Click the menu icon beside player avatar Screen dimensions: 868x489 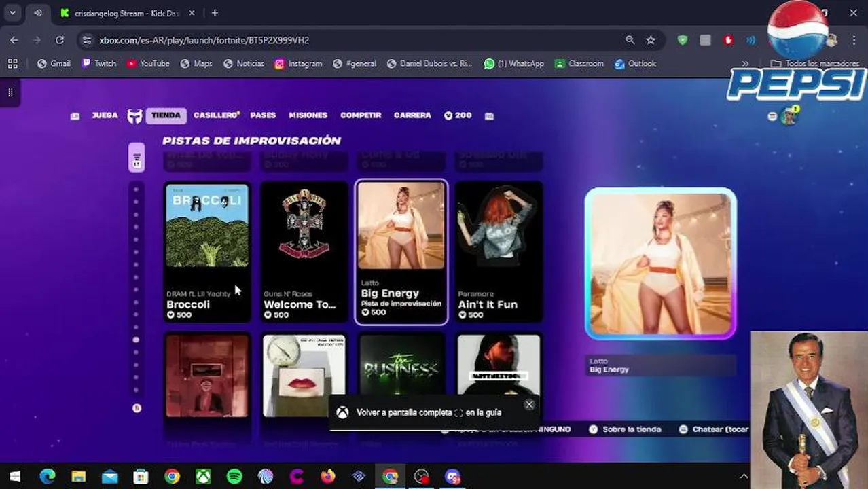772,116
